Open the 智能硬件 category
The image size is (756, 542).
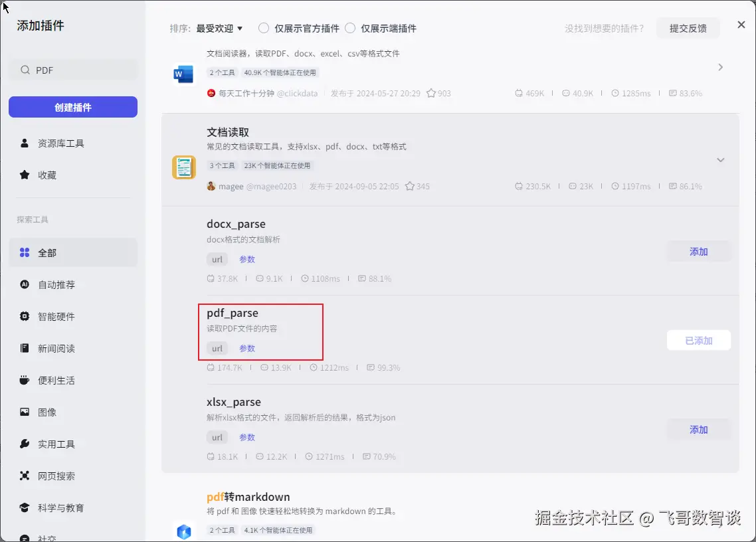point(73,316)
